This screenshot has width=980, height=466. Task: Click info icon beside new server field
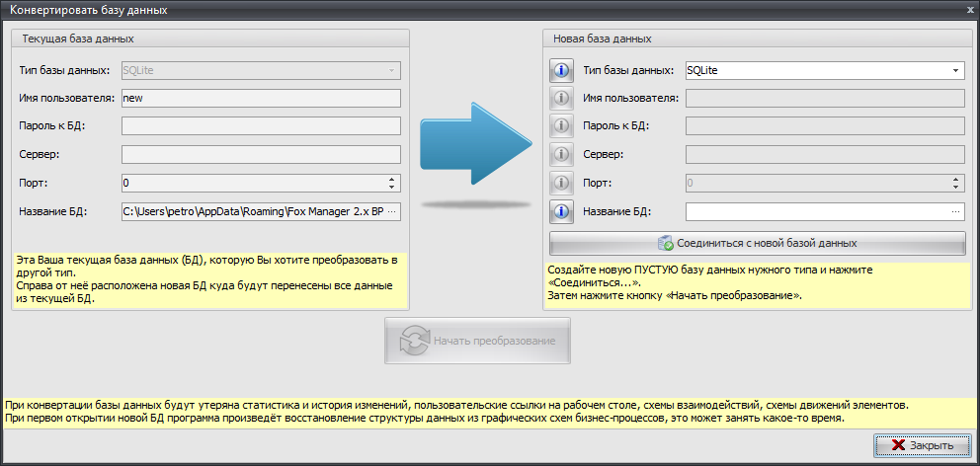coord(561,155)
